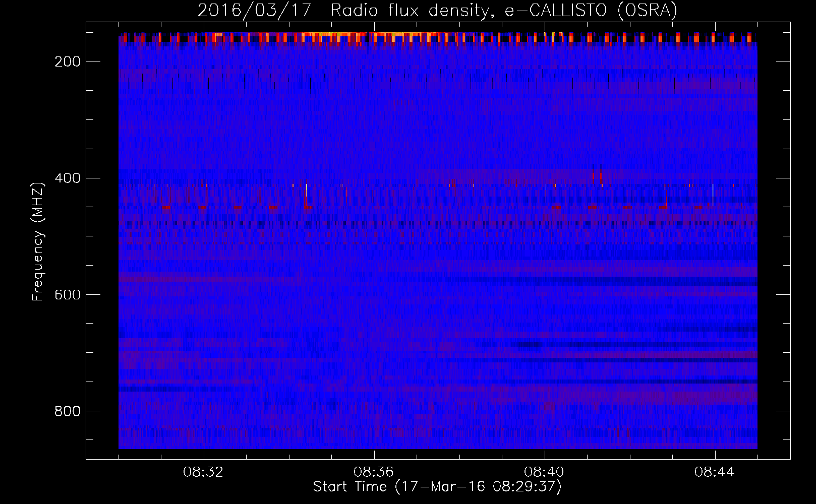The height and width of the screenshot is (504, 816).
Task: Click the 400 frequency tick label
Action: pos(67,178)
